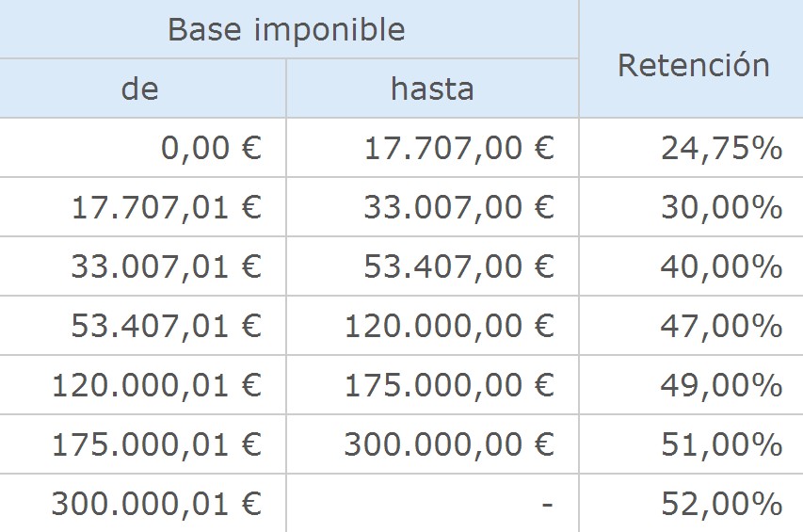Click the 'hasta' column subheader

point(432,89)
